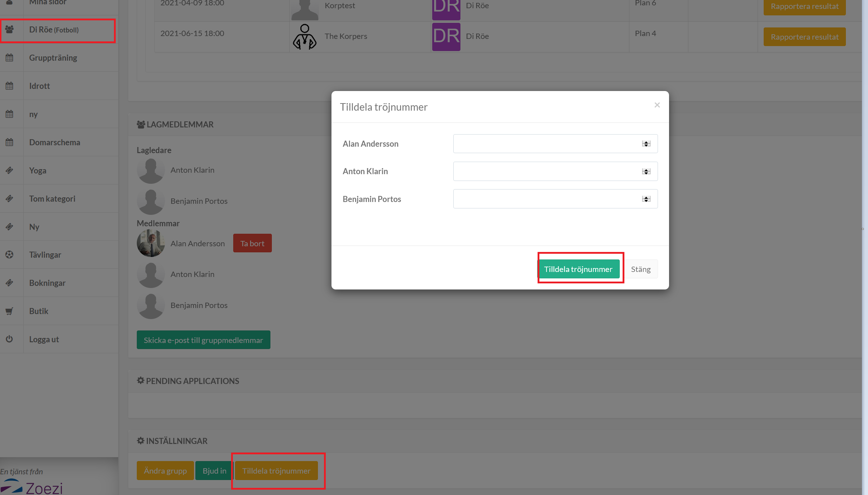Click the ticket icon beside Yoga
This screenshot has width=868, height=495.
(x=10, y=170)
